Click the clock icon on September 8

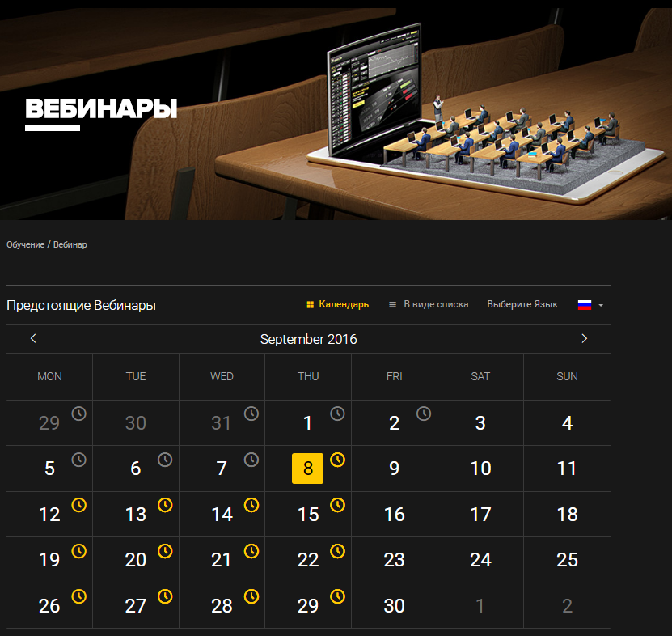point(338,460)
